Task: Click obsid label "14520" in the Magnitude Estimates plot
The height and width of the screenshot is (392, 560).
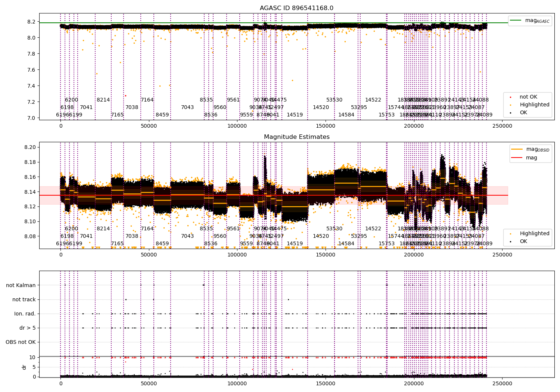Action: (321, 236)
